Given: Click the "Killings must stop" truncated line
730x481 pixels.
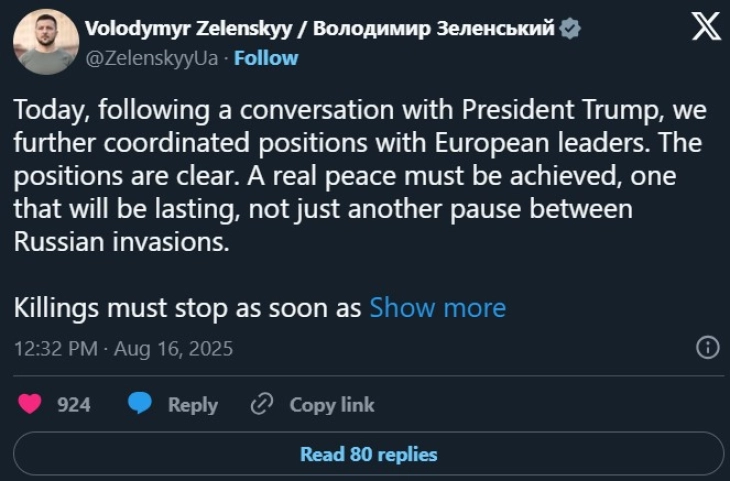Looking at the screenshot, I should point(188,307).
